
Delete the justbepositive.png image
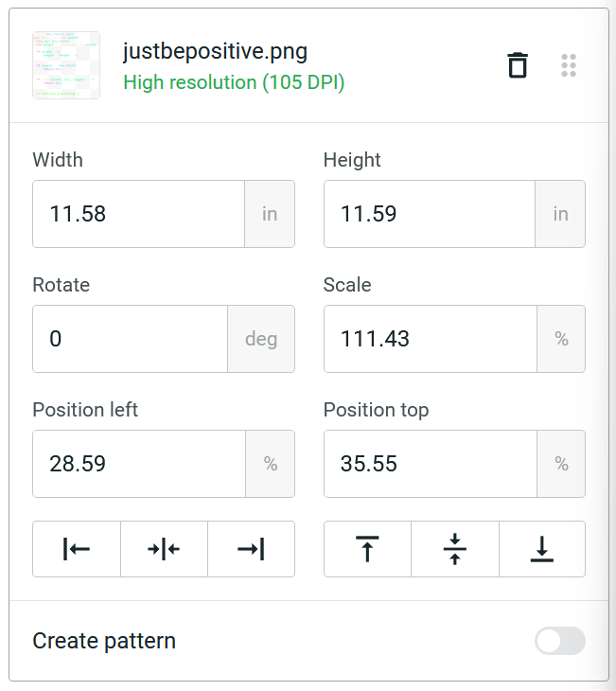click(518, 65)
